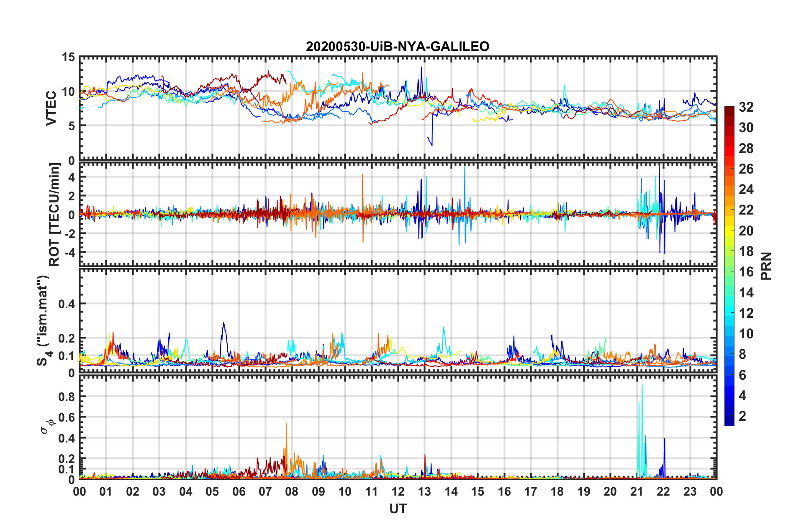796x532 pixels.
Task: Click x-axis tick label 12
Action: (398, 491)
